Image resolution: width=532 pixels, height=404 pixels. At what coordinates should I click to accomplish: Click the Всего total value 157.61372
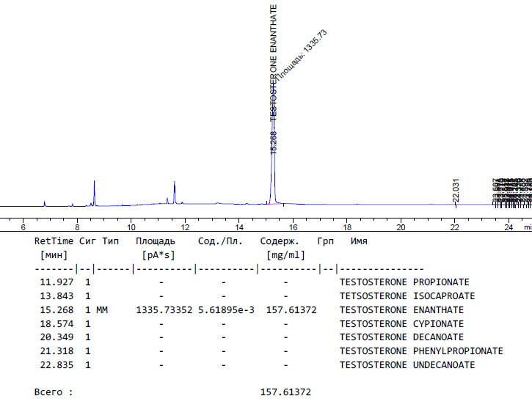(x=285, y=392)
